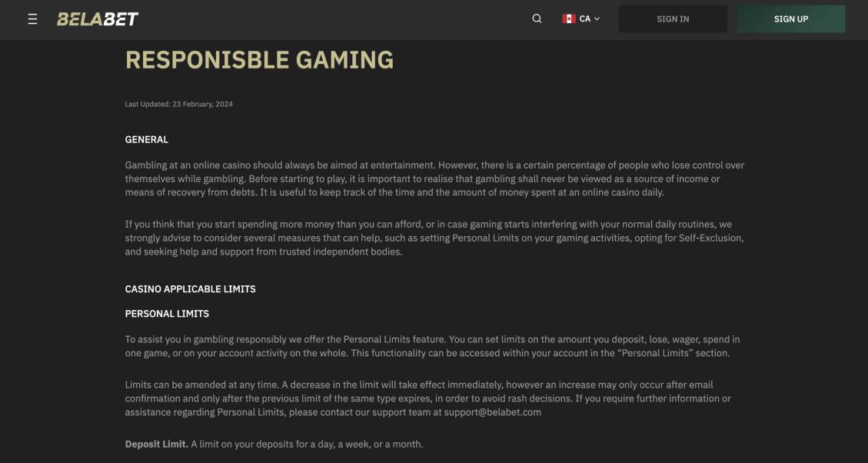868x463 pixels.
Task: Expand the CA region dropdown chevron
Action: click(597, 18)
